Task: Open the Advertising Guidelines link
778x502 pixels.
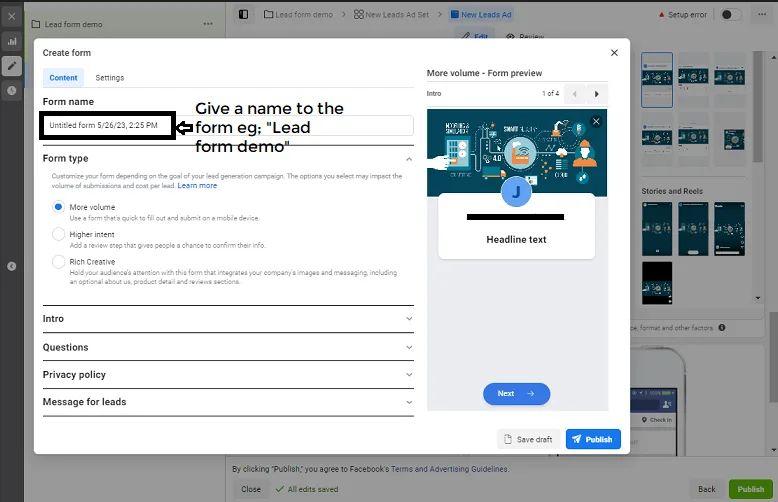Action: coord(468,469)
